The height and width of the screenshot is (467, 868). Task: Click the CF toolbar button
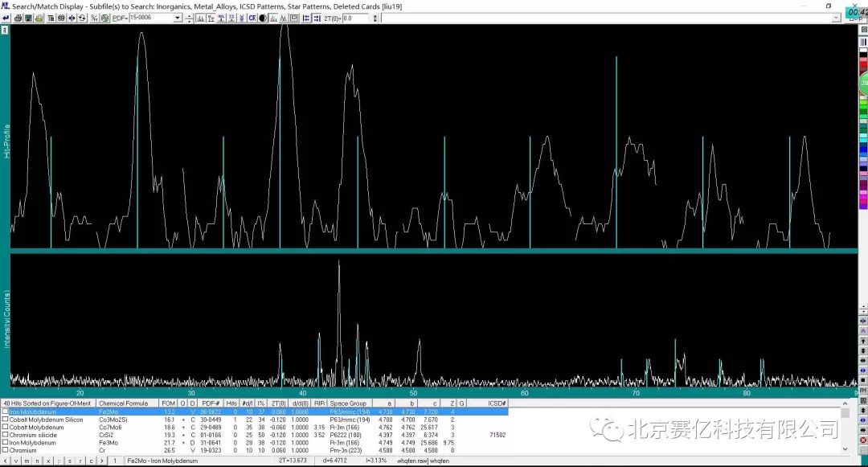point(252,18)
